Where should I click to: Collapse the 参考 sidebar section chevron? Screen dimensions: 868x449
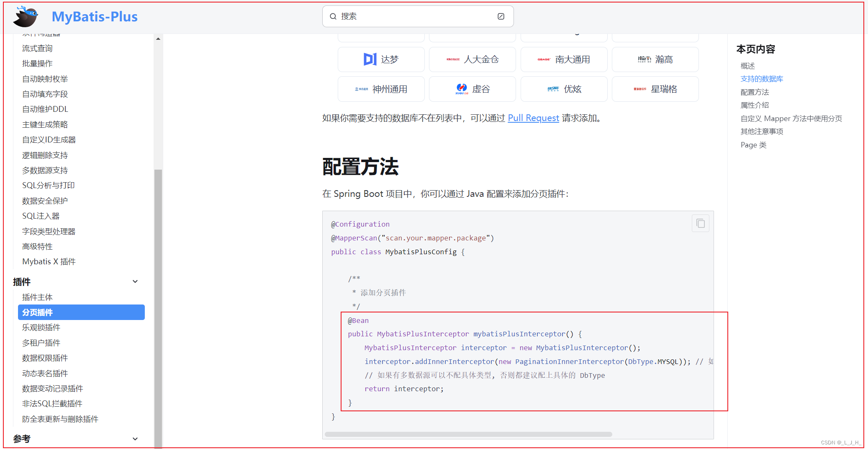pos(135,439)
